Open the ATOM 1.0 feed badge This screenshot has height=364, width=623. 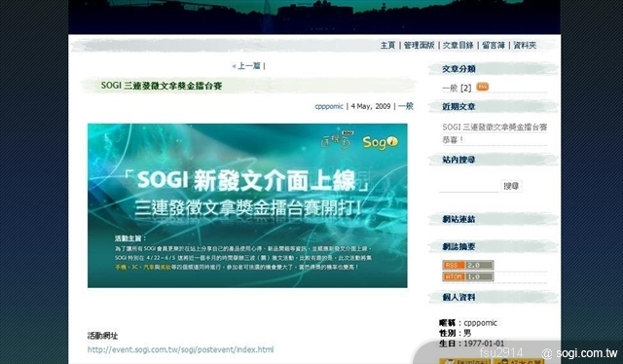click(x=468, y=276)
